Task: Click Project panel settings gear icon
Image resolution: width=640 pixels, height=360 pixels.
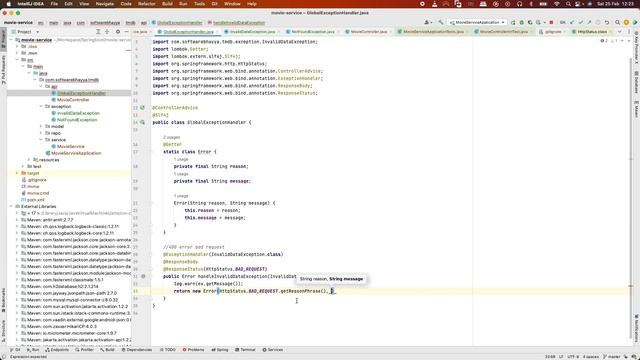Action: (118, 32)
